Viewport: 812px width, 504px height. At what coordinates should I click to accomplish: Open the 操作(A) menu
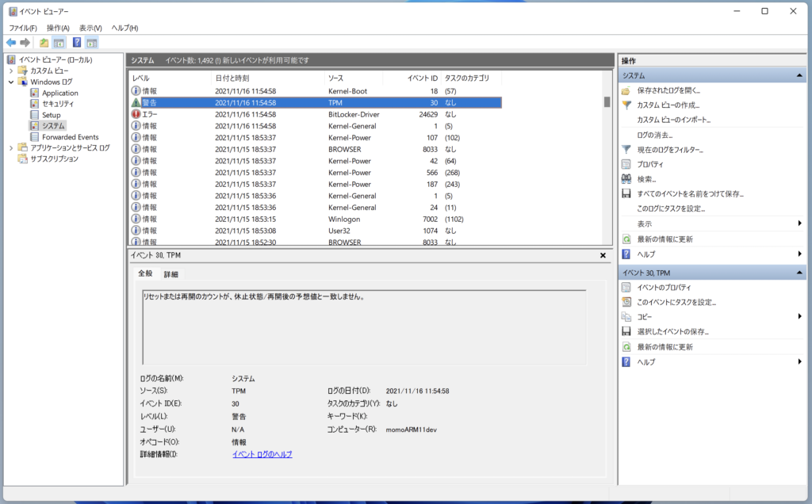point(58,28)
